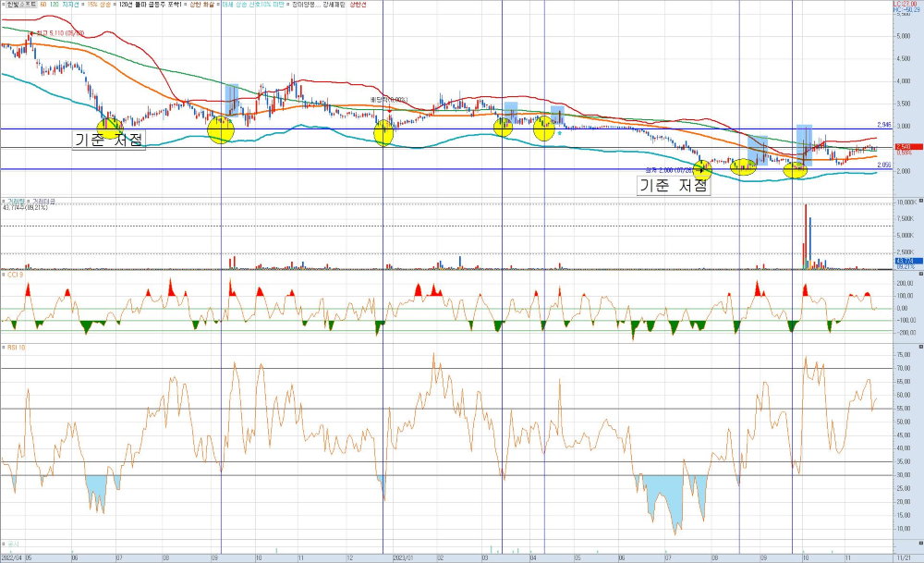Select the 거래대금 legend in volume panel
This screenshot has height=563, width=924.
pyautogui.click(x=44, y=202)
